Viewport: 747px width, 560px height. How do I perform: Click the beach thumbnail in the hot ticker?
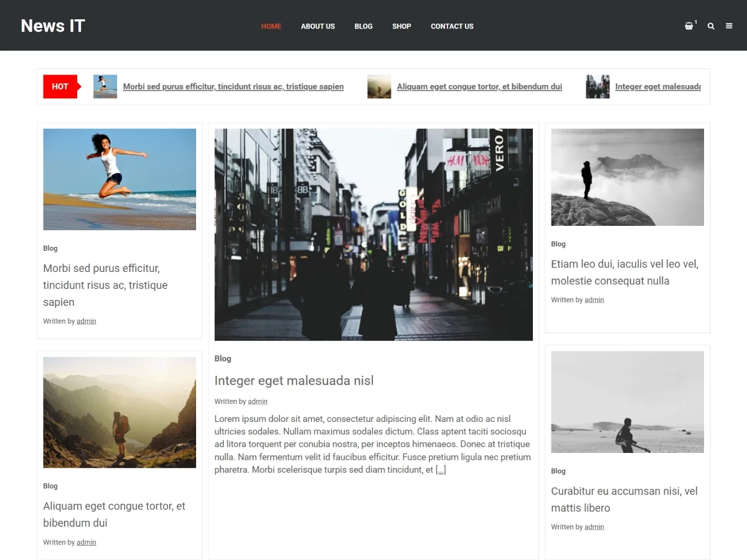point(105,86)
